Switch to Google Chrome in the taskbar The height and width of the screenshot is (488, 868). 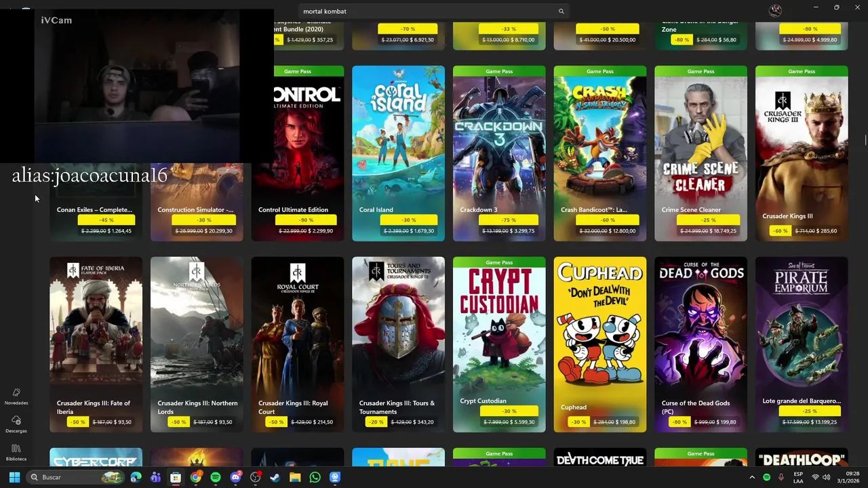coord(195,477)
